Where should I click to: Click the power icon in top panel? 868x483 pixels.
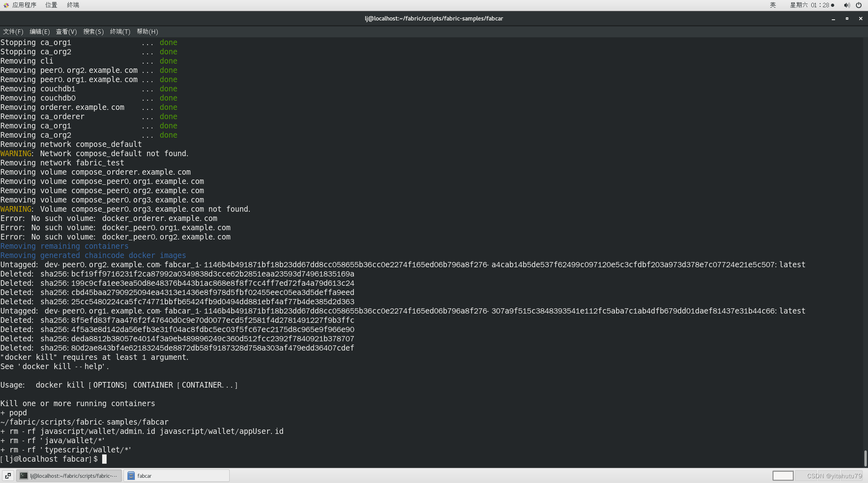(859, 5)
